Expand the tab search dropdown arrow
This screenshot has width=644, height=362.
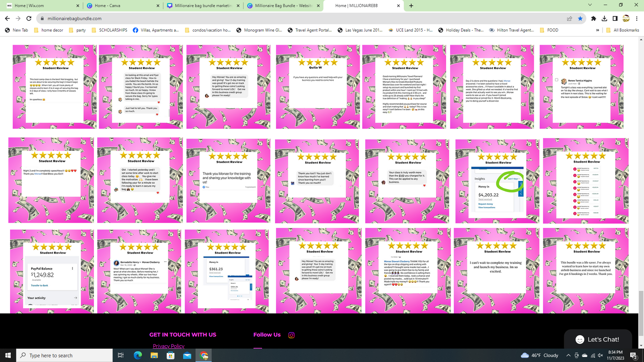(590, 5)
